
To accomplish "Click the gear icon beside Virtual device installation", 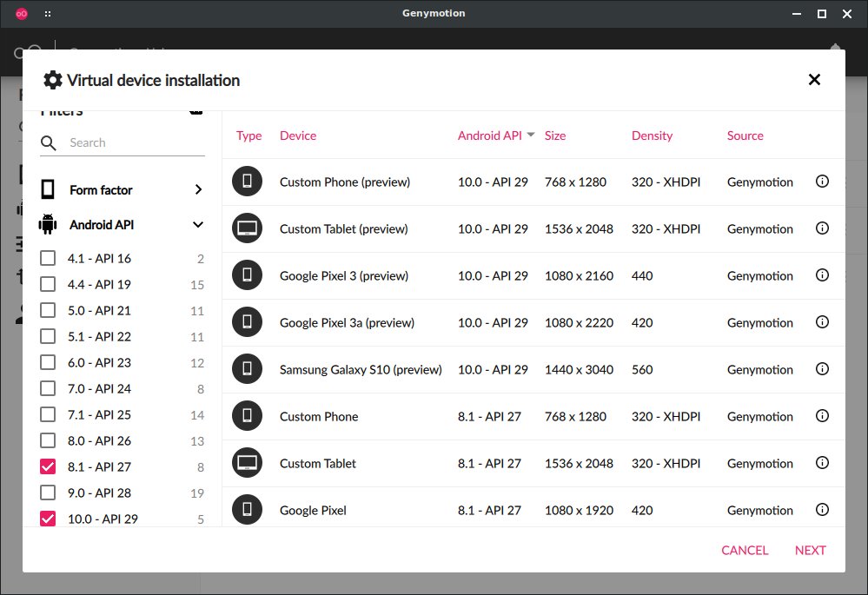I will 53,80.
